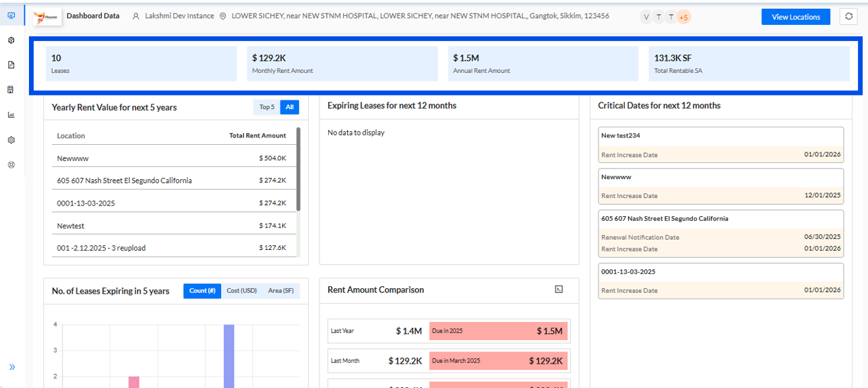Viewport: 868px width, 388px height.
Task: Select Count (#) for leases expiring chart
Action: point(202,291)
